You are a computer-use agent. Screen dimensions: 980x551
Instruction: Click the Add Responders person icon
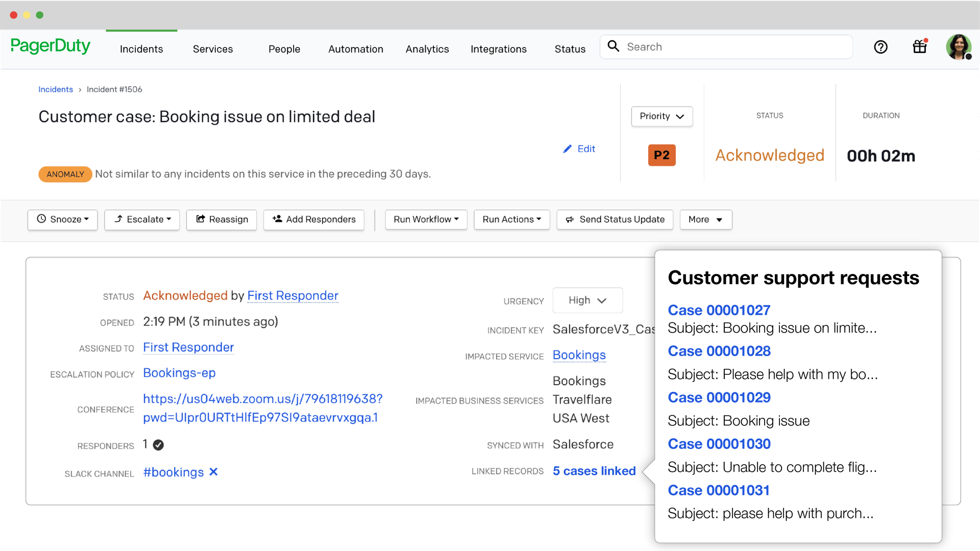pos(278,219)
